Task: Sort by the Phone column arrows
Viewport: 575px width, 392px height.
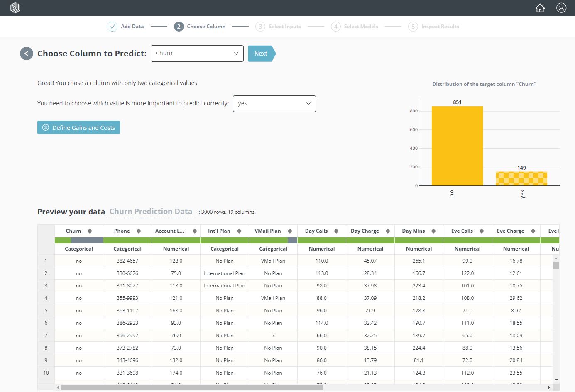Action: coord(139,231)
